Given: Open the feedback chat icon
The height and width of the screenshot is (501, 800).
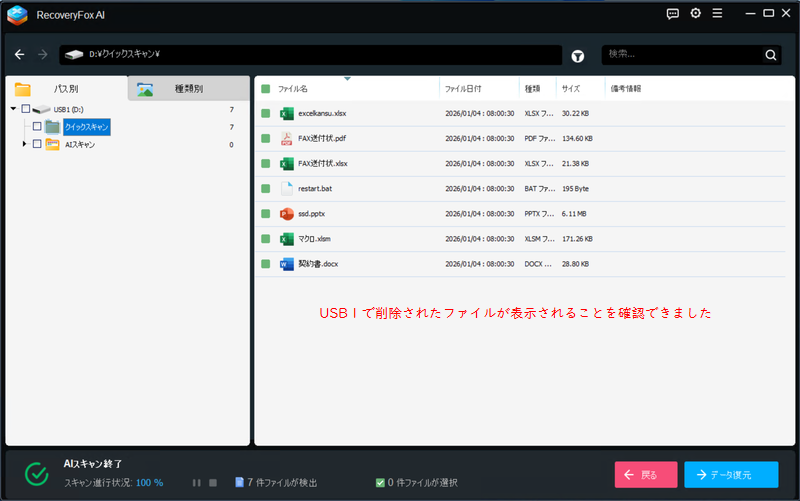Looking at the screenshot, I should [x=672, y=14].
